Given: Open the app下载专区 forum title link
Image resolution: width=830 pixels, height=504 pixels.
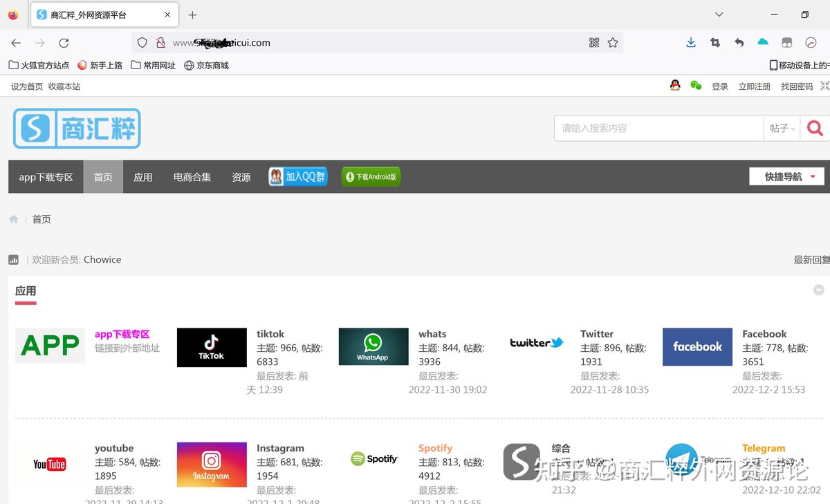Looking at the screenshot, I should coord(122,334).
